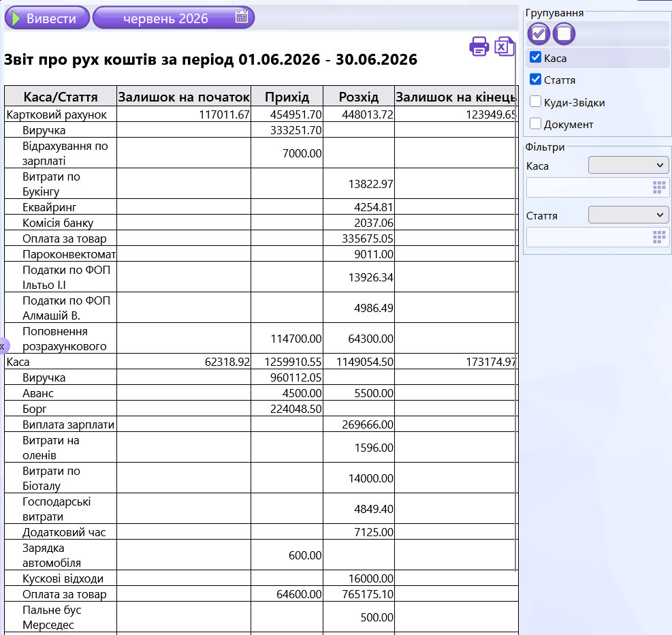
Task: Select the Аванс row
Action: (x=261, y=392)
